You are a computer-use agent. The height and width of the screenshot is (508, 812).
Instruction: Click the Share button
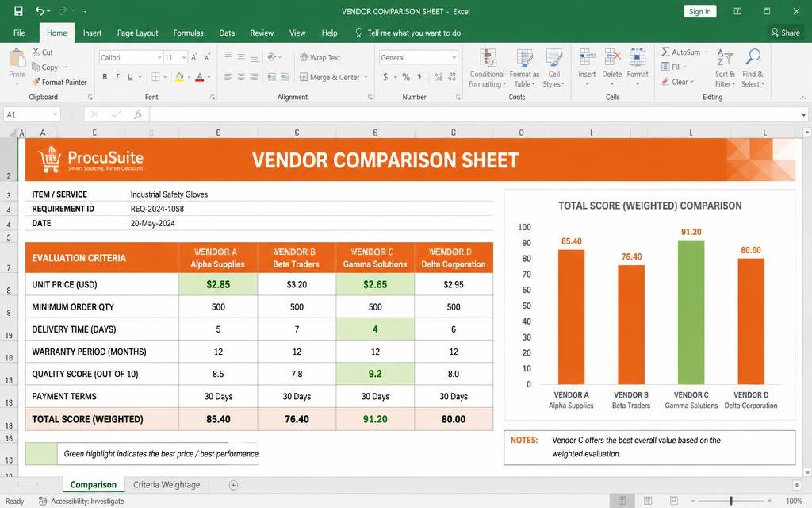coord(785,33)
